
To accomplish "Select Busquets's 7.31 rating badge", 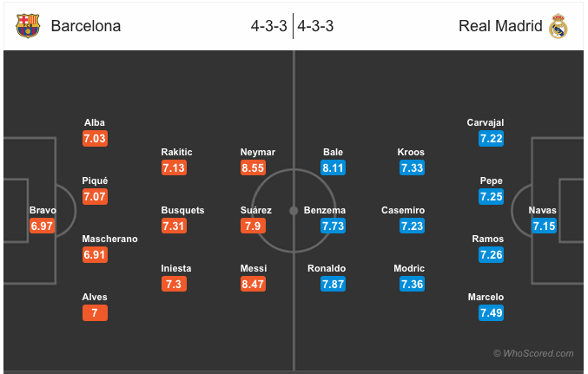I will (174, 226).
